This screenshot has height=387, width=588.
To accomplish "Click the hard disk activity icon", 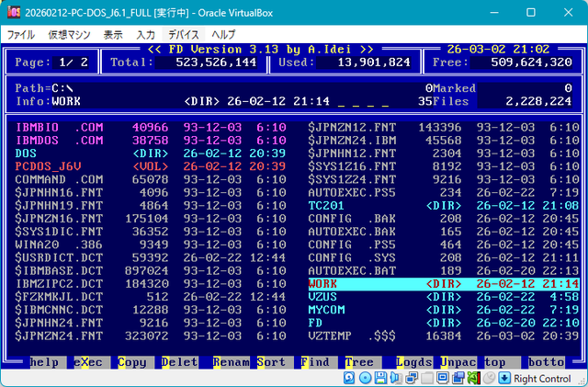I will (x=348, y=378).
